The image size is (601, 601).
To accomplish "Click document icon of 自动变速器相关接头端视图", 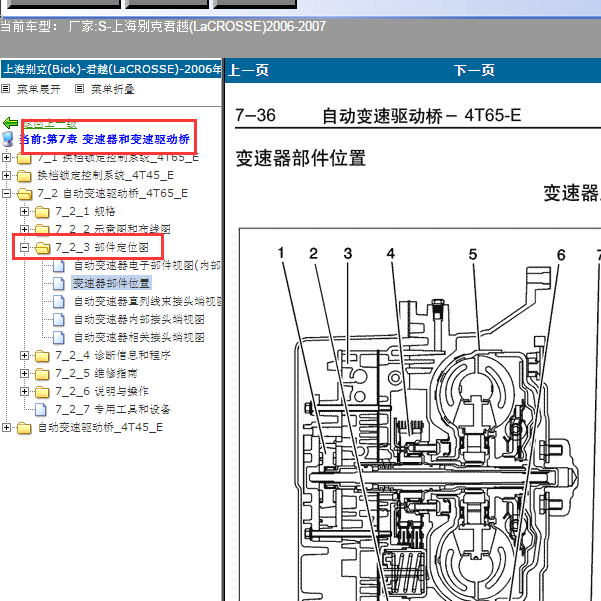I will [59, 338].
